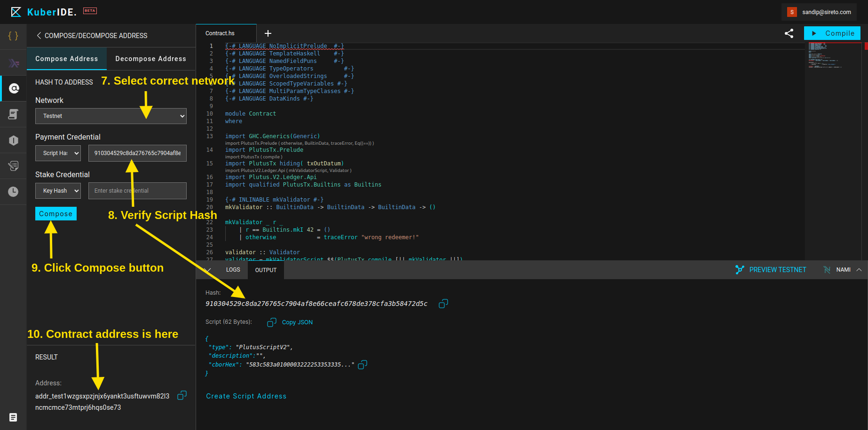Click the share icon beside Compile

(789, 33)
